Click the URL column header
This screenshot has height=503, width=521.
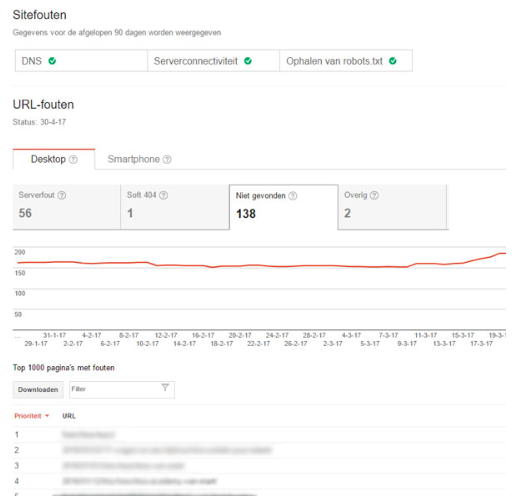click(69, 416)
